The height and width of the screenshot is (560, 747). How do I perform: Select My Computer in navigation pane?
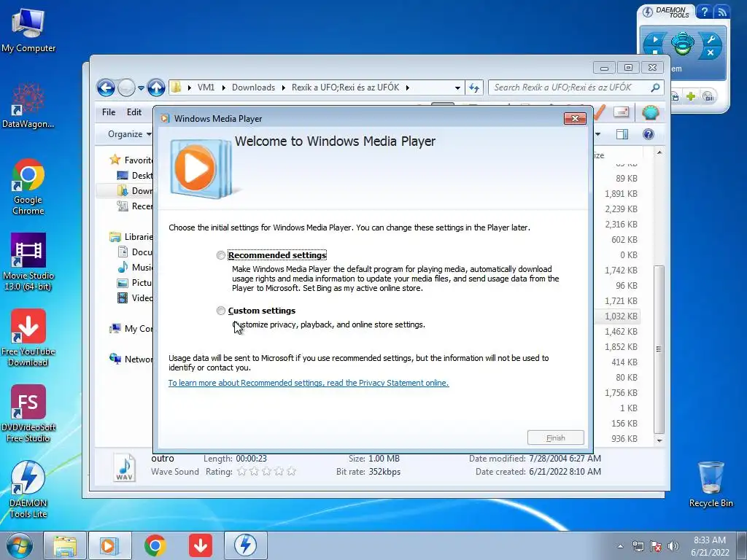pos(131,329)
